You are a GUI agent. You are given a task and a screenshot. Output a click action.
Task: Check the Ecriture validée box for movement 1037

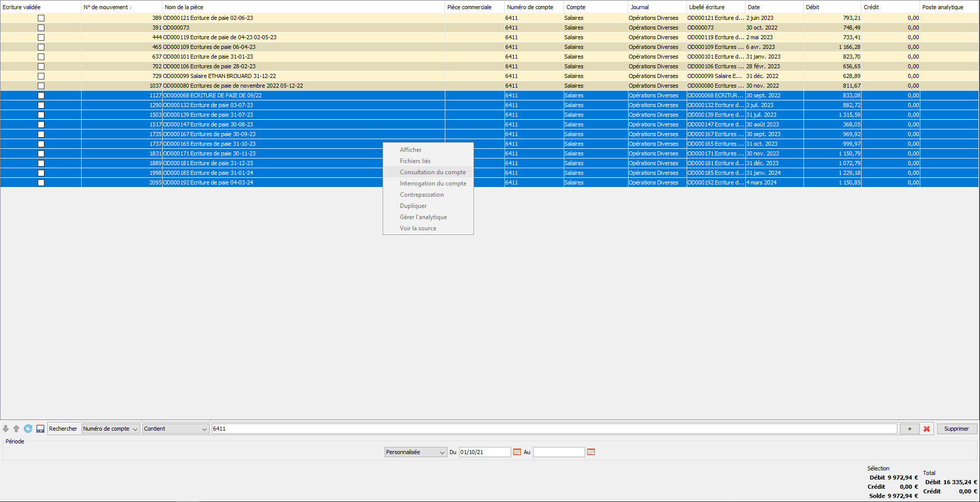41,86
